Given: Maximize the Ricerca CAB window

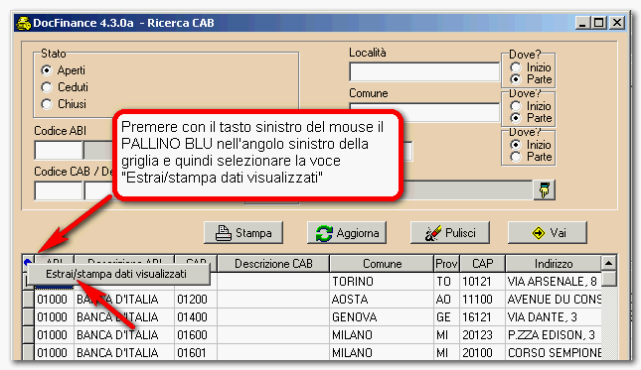Looking at the screenshot, I should coord(599,22).
